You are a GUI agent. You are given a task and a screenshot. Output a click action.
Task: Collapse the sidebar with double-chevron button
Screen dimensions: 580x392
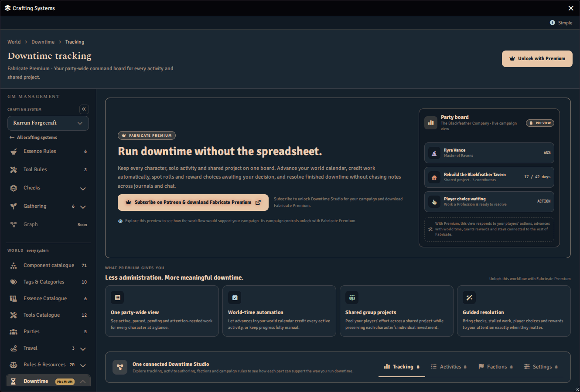pyautogui.click(x=84, y=109)
